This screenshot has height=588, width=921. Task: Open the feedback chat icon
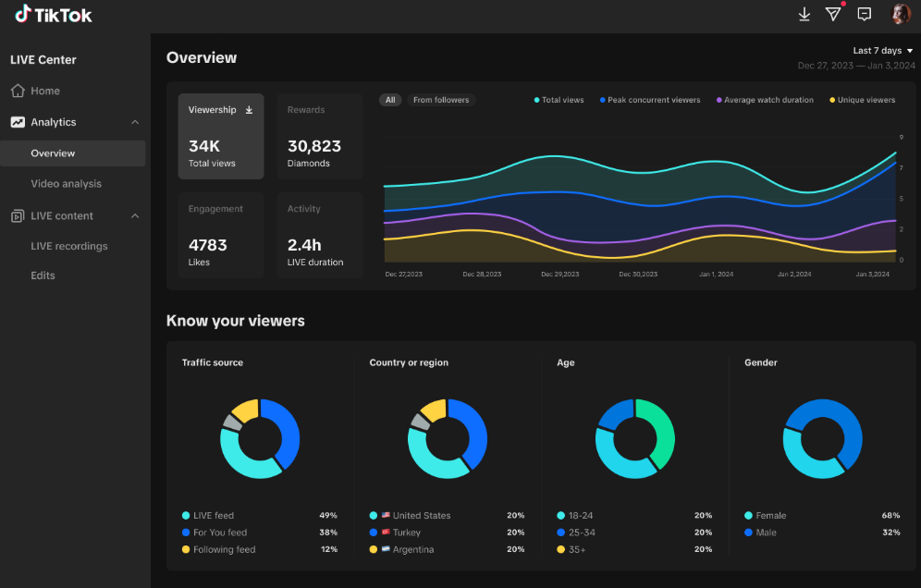(x=864, y=14)
